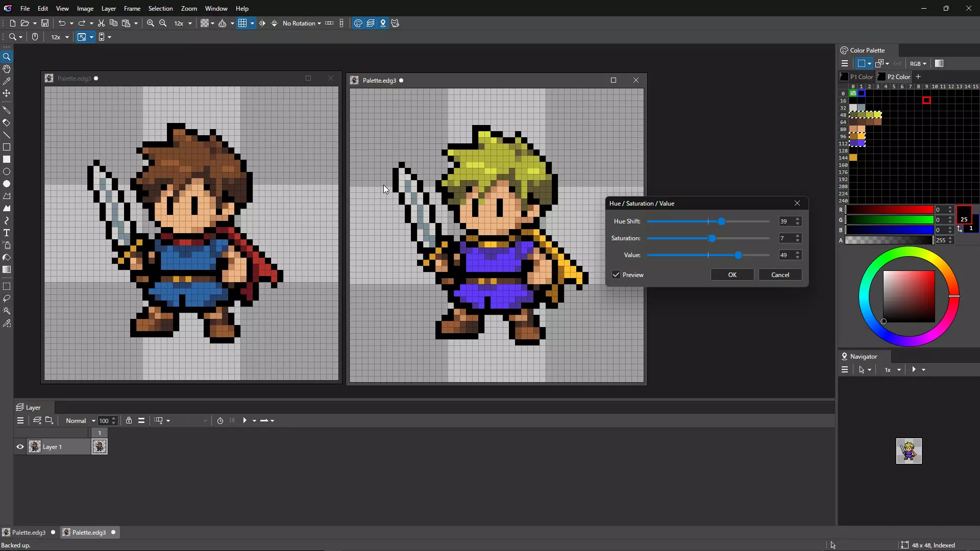Select the rectangular selection tool

pos(7,287)
